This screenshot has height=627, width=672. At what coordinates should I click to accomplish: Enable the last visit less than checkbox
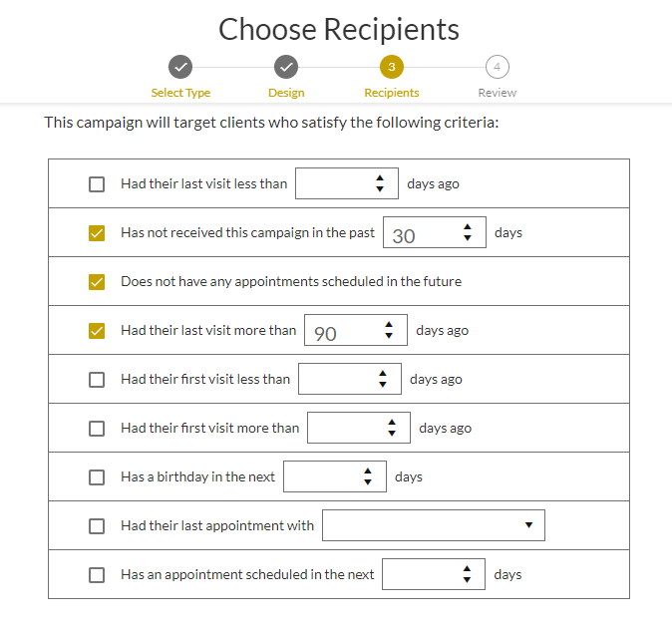97,184
